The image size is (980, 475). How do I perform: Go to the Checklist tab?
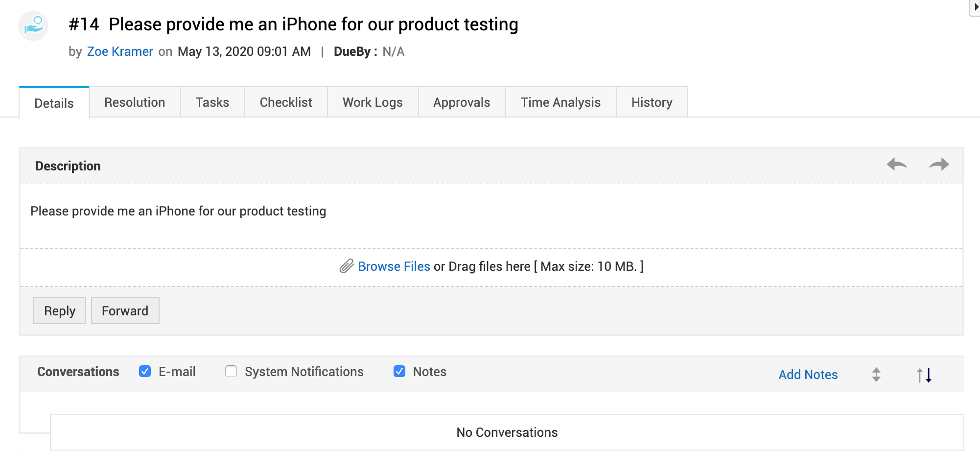click(x=286, y=102)
